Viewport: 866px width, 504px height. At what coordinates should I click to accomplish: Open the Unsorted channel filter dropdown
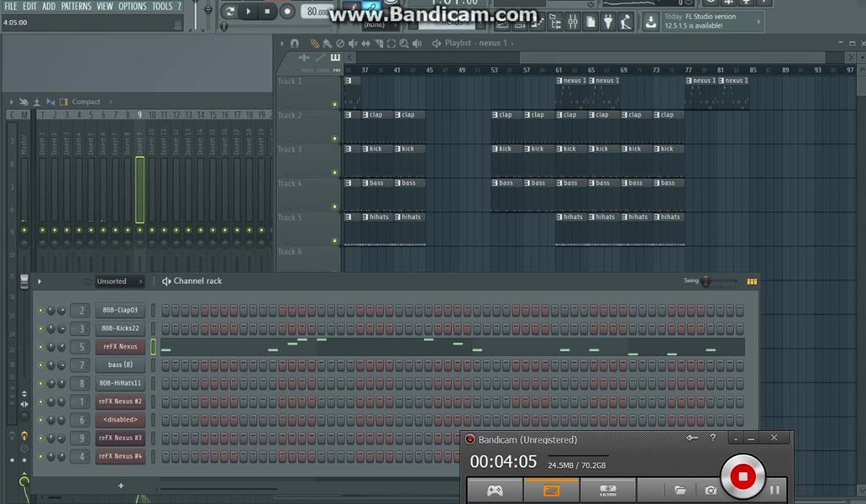[x=118, y=281]
